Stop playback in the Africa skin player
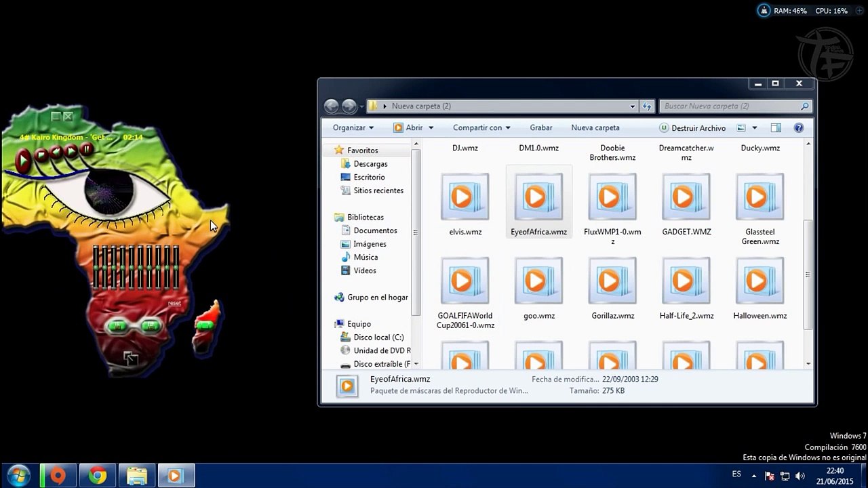This screenshot has height=488, width=868. click(x=41, y=155)
